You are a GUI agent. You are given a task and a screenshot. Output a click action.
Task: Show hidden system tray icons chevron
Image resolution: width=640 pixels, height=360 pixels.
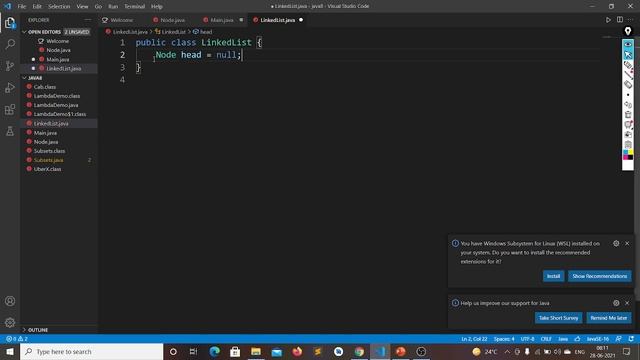click(x=507, y=351)
